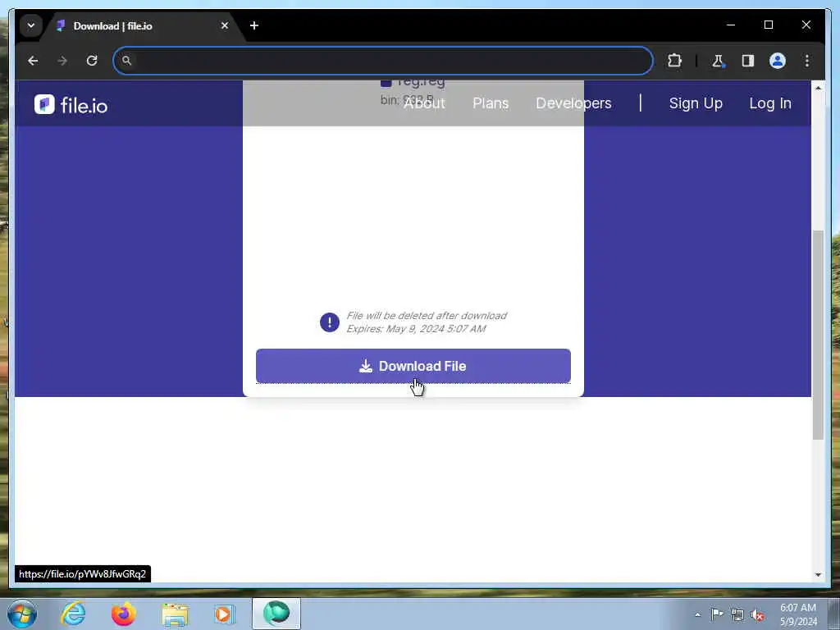Image resolution: width=840 pixels, height=630 pixels.
Task: Click the search icon in address bar
Action: tap(126, 61)
